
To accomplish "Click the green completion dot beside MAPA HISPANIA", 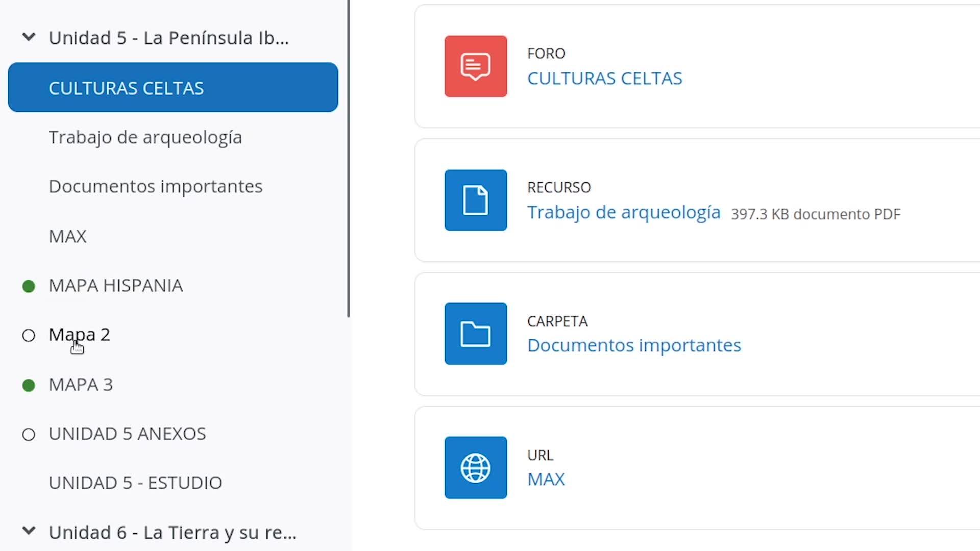I will [29, 286].
